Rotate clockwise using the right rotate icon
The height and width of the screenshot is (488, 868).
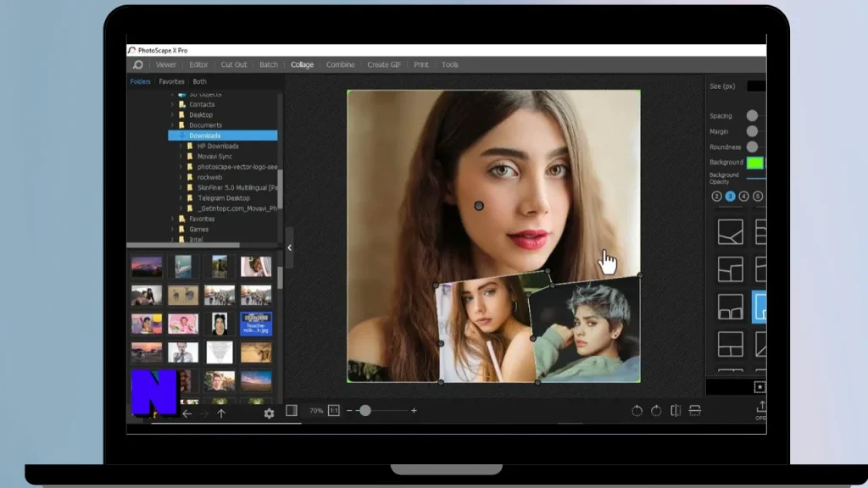(x=656, y=411)
